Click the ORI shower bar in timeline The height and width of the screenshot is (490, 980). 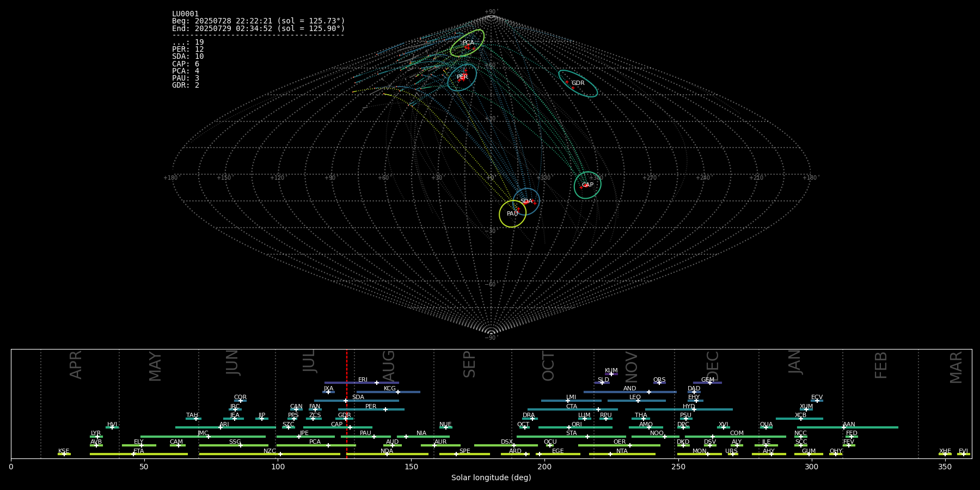pyautogui.click(x=575, y=427)
